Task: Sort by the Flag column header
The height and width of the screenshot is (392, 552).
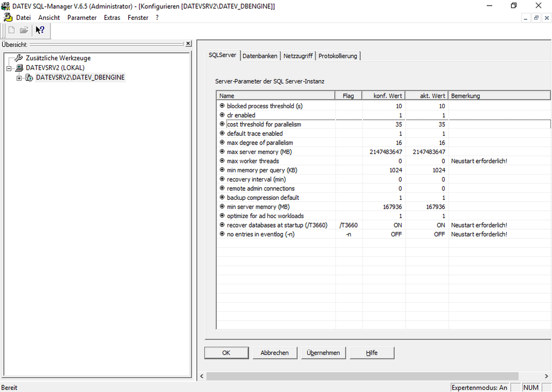Action: point(349,96)
